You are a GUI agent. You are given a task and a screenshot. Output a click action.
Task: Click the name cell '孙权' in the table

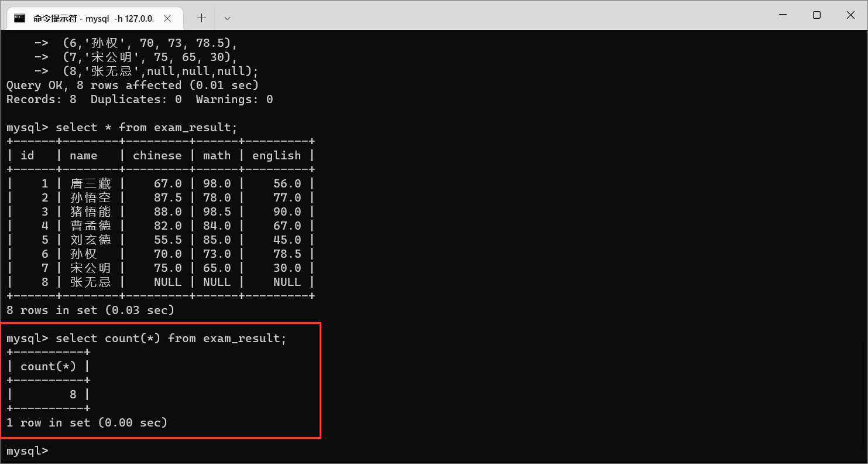click(83, 254)
